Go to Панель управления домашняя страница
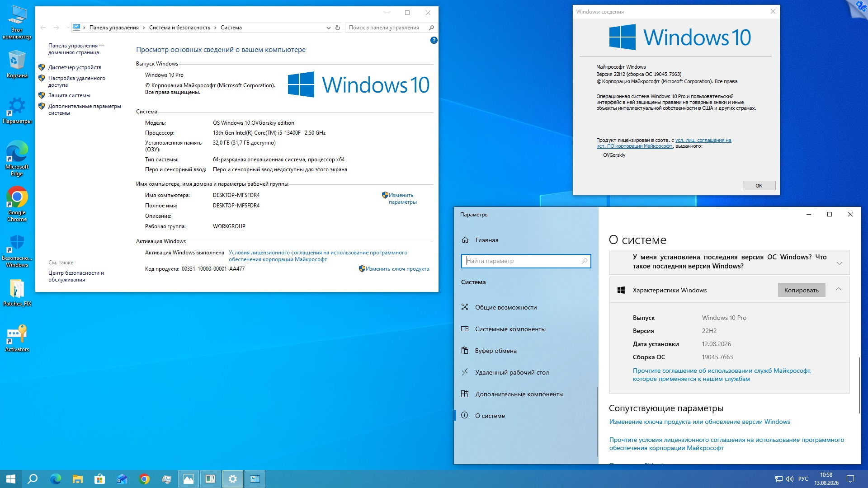 [76, 49]
